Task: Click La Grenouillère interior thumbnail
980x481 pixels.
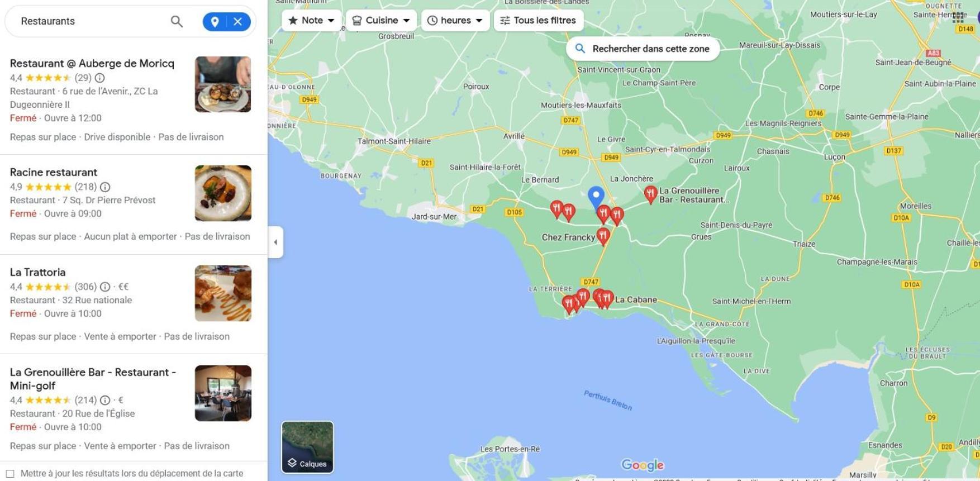Action: [x=223, y=393]
